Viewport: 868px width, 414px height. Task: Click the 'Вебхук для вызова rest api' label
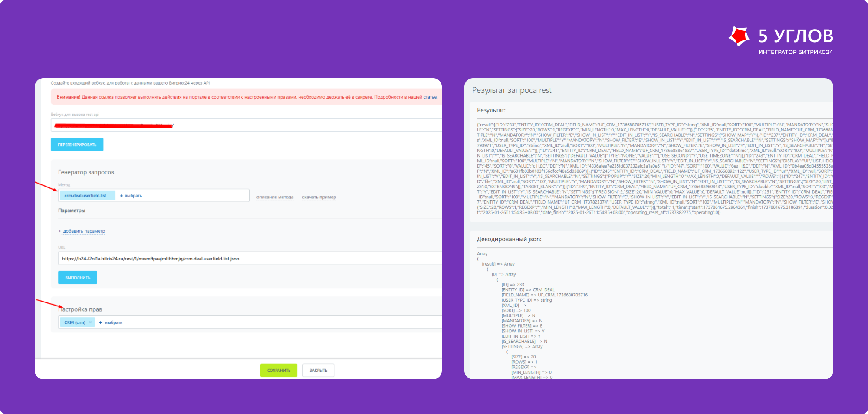[75, 115]
